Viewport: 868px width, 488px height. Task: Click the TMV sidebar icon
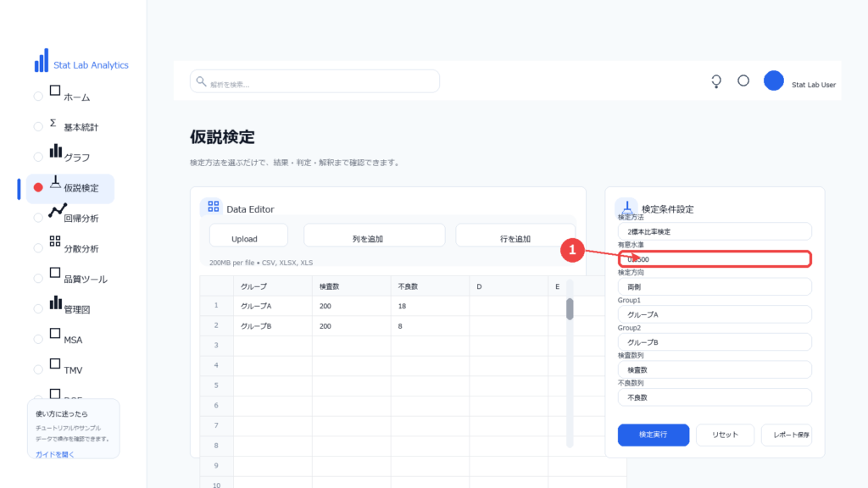[x=55, y=363]
